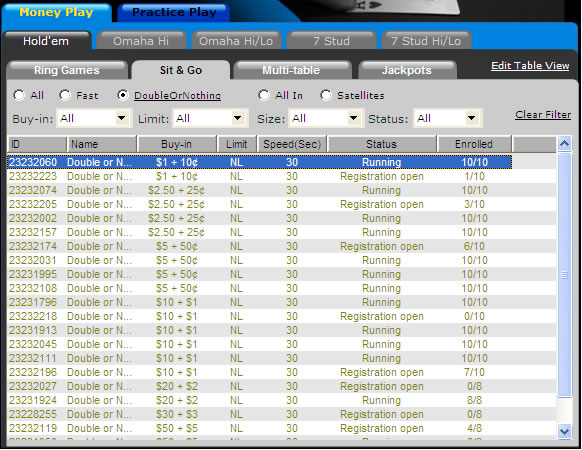Click the Clear Filter link
This screenshot has height=450, width=582.
[543, 115]
